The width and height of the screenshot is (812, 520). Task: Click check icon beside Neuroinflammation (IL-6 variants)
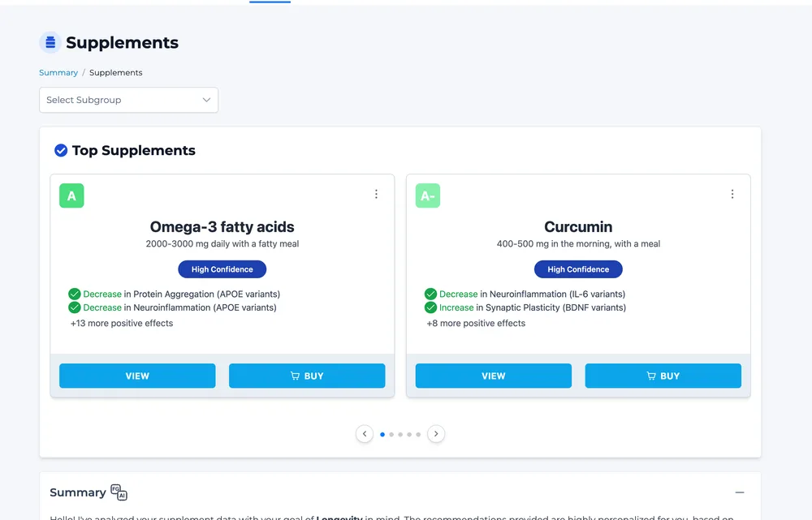pyautogui.click(x=430, y=294)
